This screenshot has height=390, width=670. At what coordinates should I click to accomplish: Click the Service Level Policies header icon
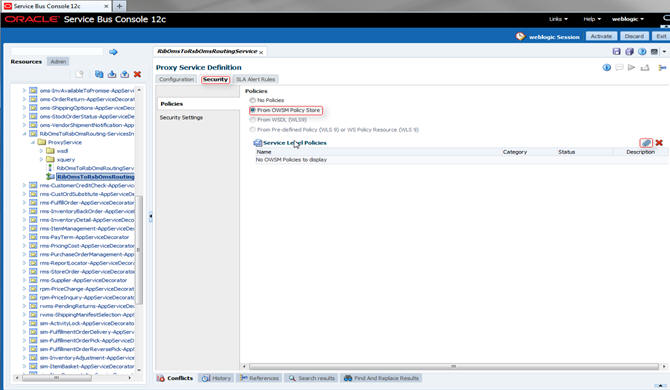258,143
